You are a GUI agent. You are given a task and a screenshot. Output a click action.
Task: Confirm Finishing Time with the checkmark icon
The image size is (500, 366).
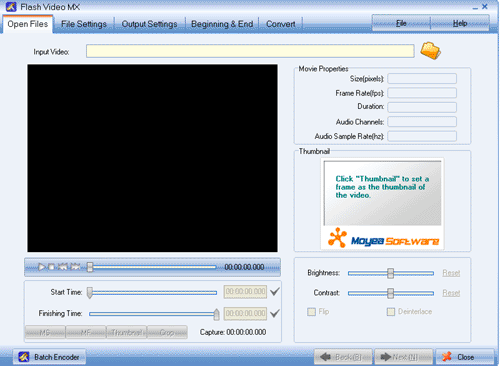(x=275, y=313)
